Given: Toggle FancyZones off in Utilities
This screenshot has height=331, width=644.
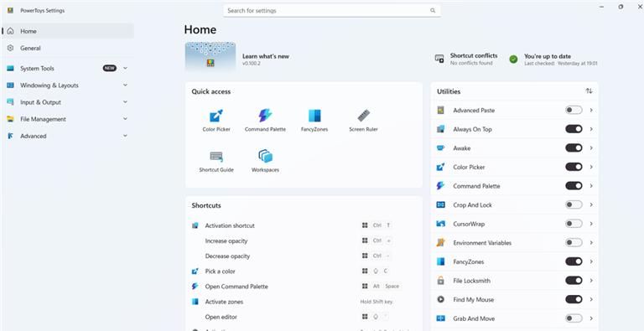Looking at the screenshot, I should coord(574,261).
